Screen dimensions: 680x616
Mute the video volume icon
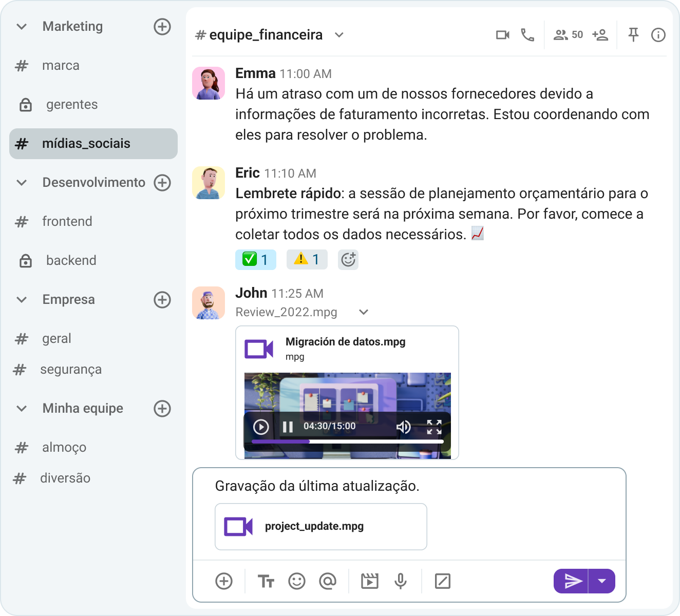click(403, 427)
